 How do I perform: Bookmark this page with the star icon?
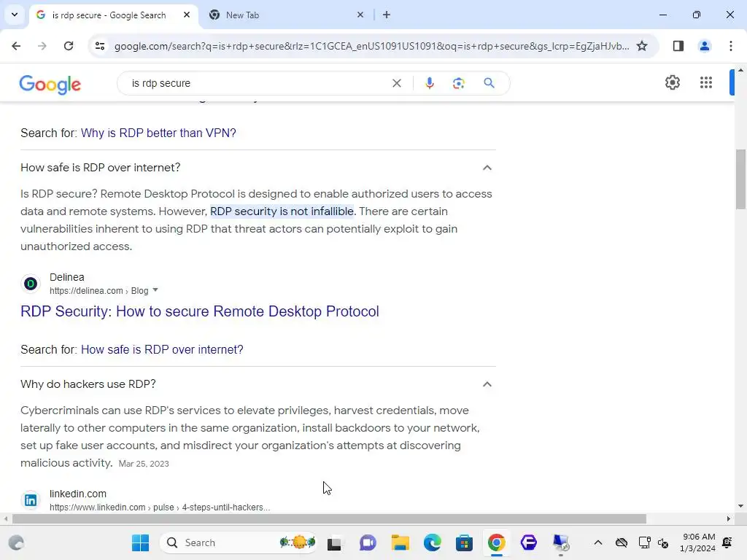pyautogui.click(x=642, y=46)
